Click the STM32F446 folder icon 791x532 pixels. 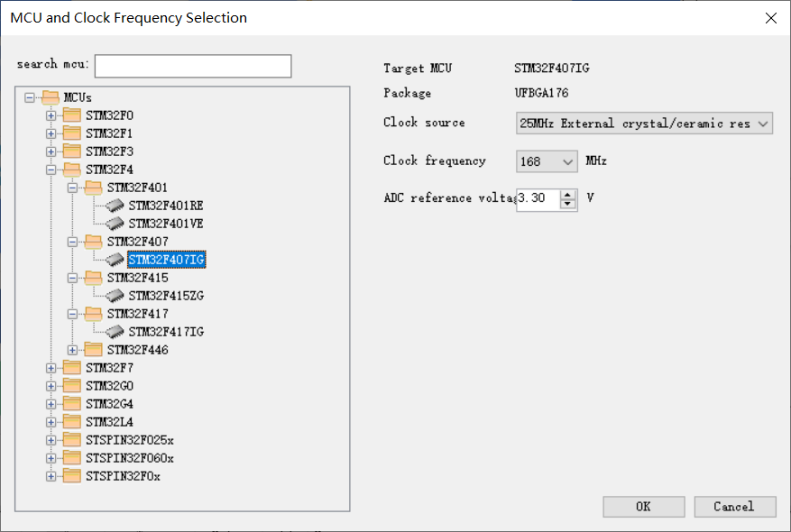click(93, 350)
